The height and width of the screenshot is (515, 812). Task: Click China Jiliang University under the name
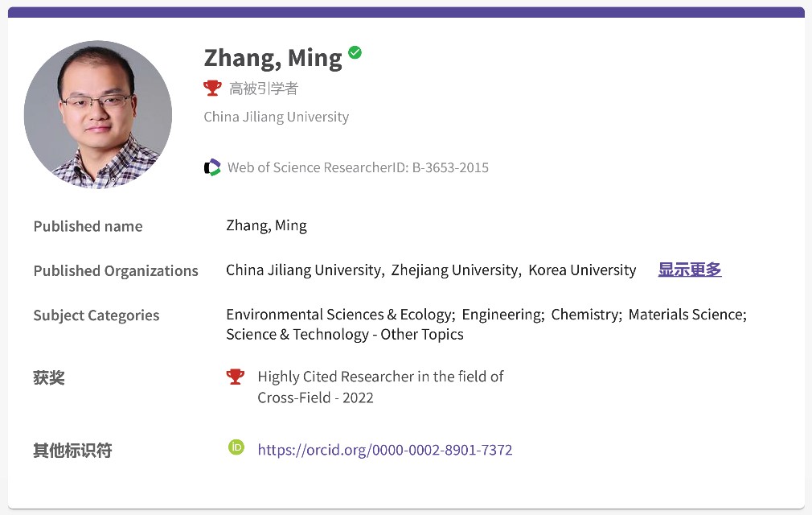276,117
